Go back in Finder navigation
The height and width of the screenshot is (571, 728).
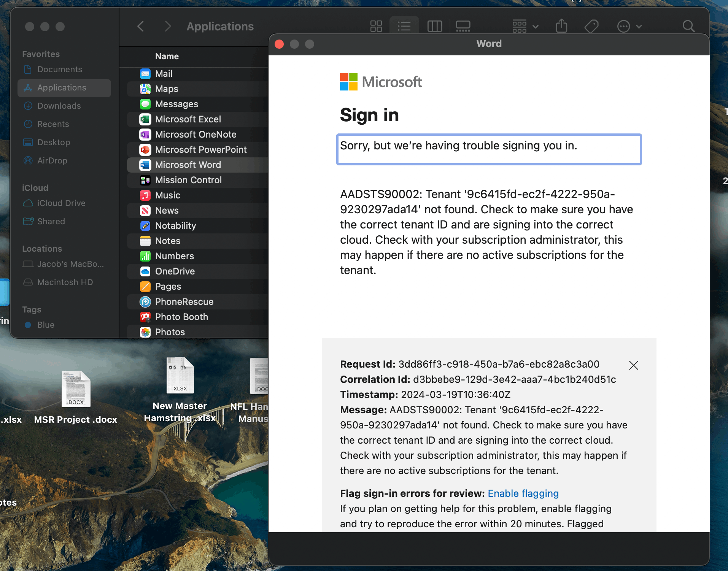click(140, 26)
